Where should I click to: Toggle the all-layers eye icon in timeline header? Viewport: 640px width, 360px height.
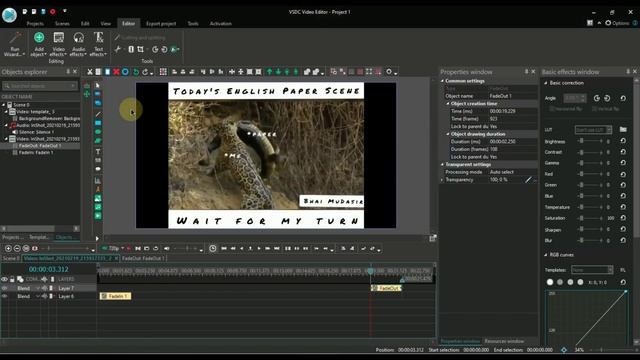[x=4, y=279]
